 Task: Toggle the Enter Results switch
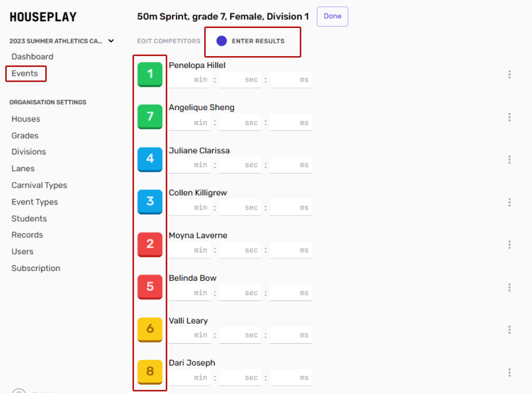(x=222, y=41)
